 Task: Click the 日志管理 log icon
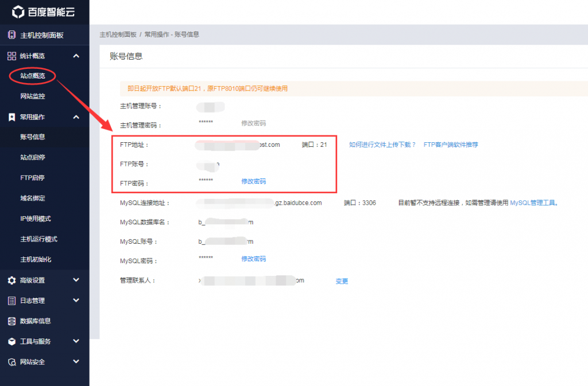coord(11,301)
